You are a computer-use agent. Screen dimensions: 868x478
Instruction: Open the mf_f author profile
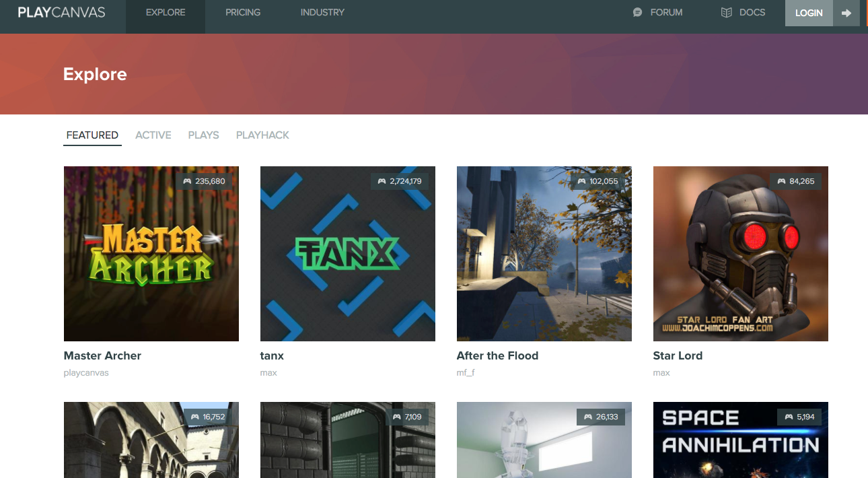pos(466,372)
